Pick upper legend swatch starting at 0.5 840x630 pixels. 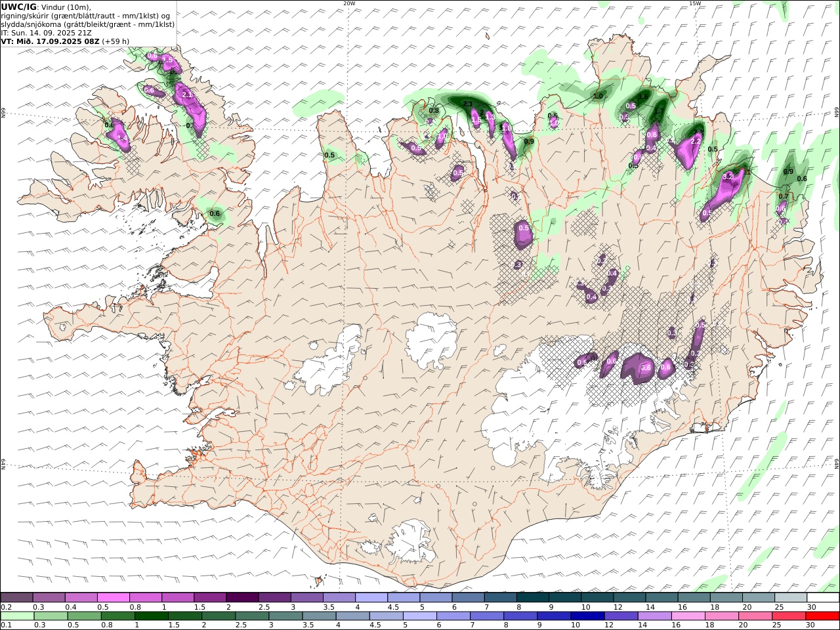pos(113,597)
